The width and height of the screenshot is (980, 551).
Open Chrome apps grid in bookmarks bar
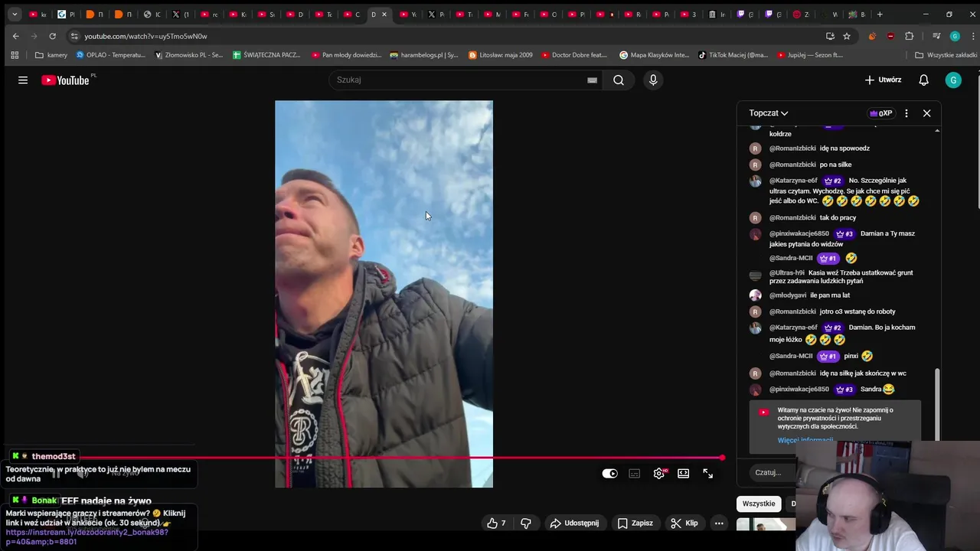pos(15,55)
